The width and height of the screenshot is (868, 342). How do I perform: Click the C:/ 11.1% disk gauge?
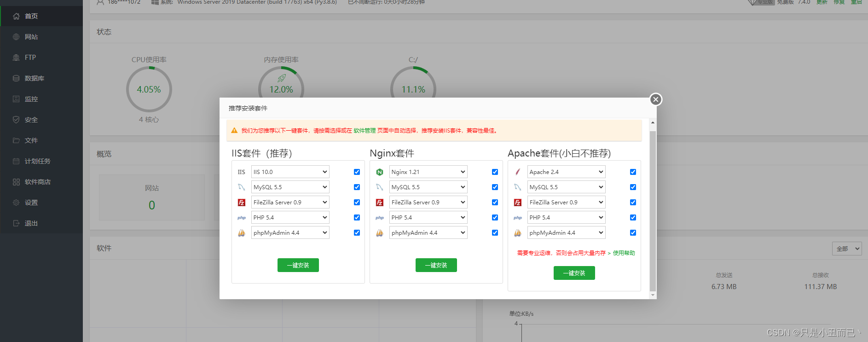pos(413,82)
